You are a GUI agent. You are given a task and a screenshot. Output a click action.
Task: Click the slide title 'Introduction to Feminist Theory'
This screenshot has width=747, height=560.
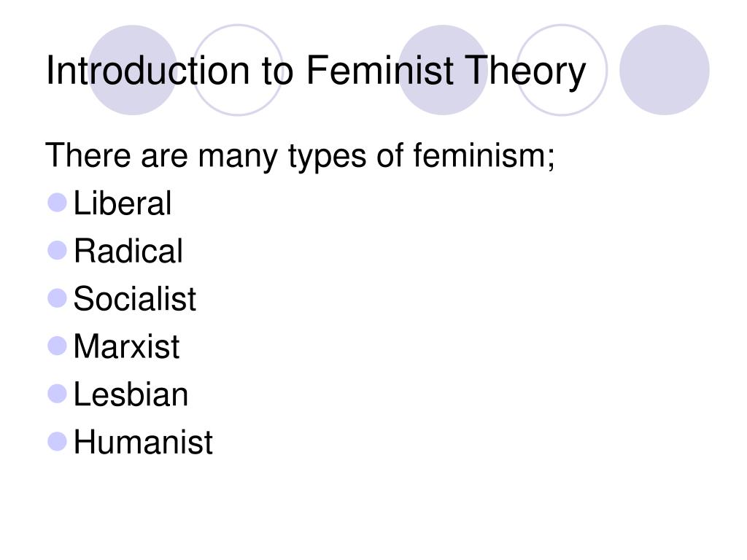click(x=316, y=71)
